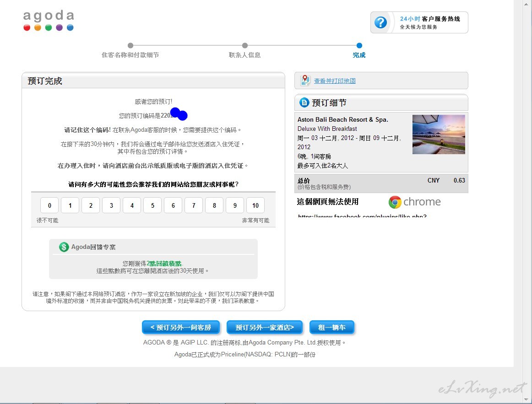The height and width of the screenshot is (404, 532).
Task: Select rating 7 for recommendation
Action: click(x=194, y=205)
